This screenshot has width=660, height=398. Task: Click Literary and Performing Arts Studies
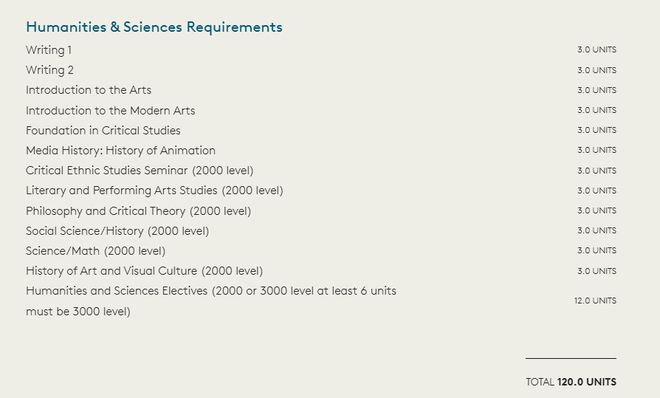pyautogui.click(x=154, y=191)
